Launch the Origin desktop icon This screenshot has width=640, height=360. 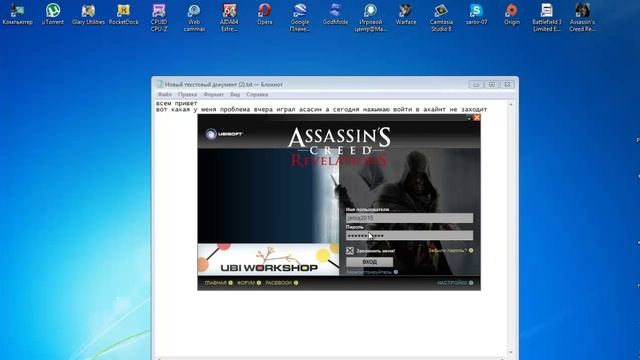(511, 14)
